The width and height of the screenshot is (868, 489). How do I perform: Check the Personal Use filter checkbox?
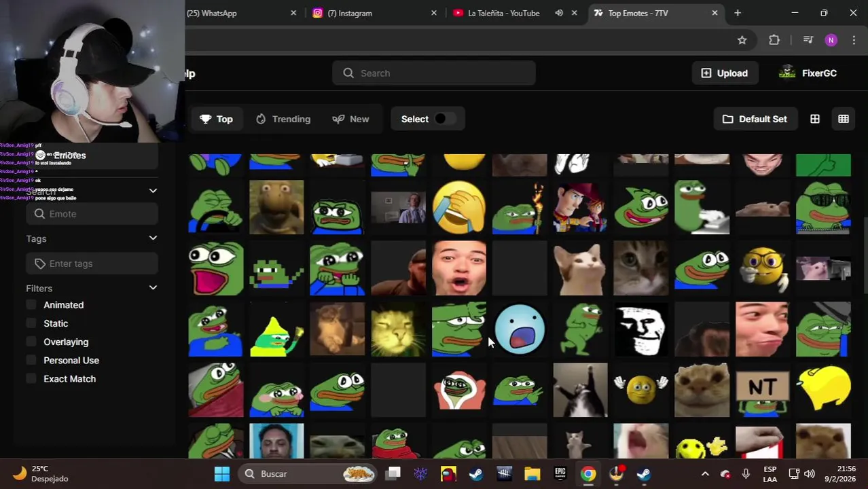click(31, 360)
